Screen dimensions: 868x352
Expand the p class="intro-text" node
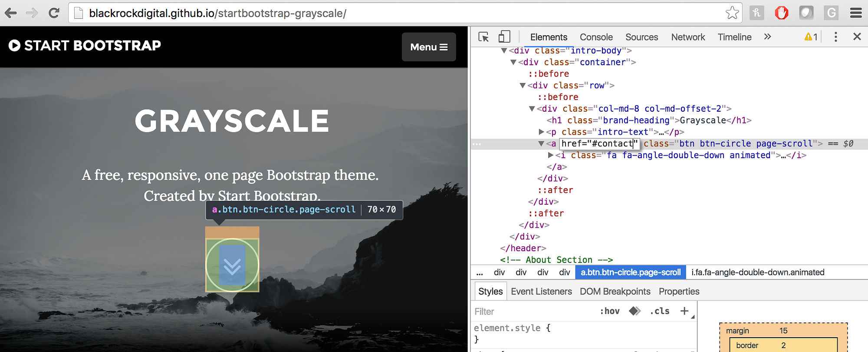541,132
